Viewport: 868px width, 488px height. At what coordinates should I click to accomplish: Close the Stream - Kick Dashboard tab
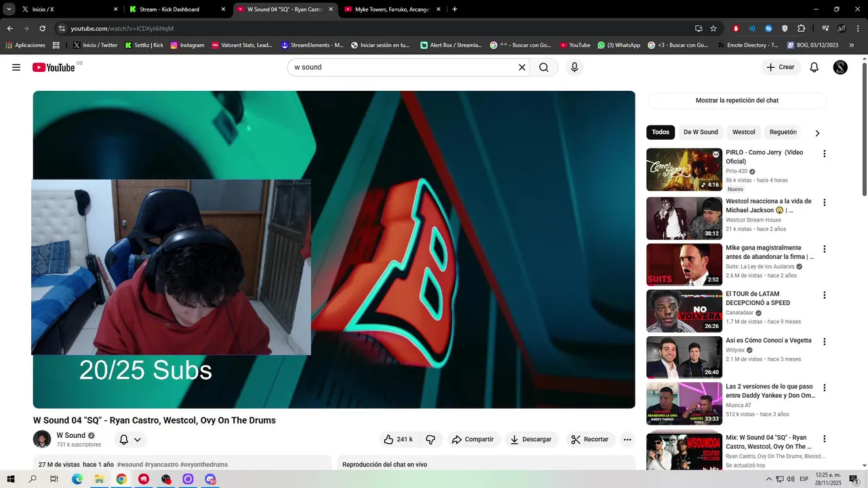223,9
